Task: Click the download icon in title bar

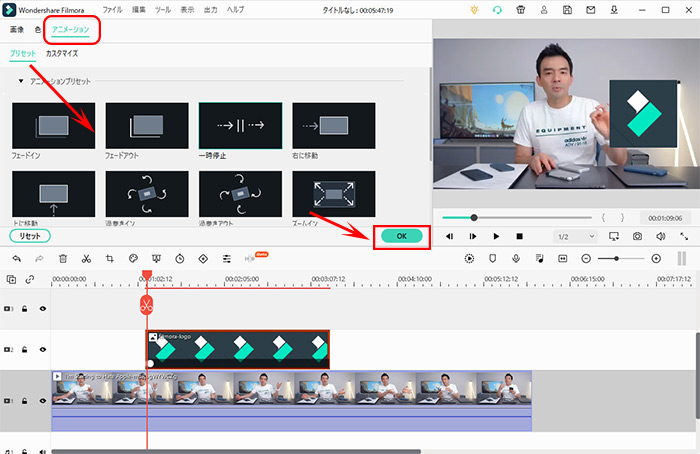Action: point(614,9)
